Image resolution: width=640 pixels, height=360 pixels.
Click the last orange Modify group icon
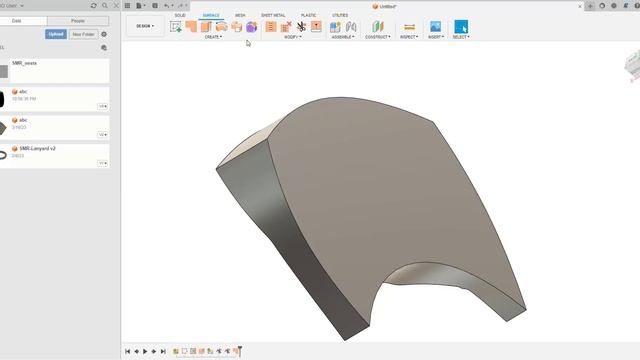coord(316,27)
